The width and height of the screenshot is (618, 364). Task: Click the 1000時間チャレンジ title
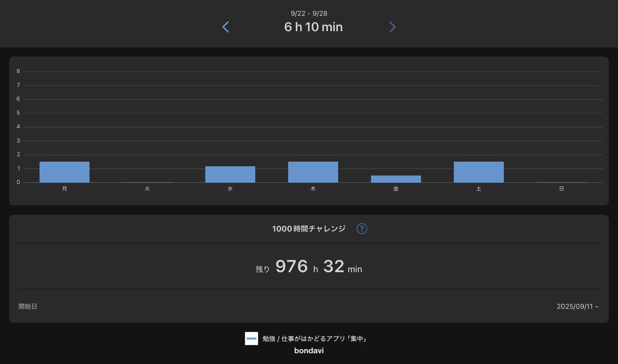pos(309,229)
